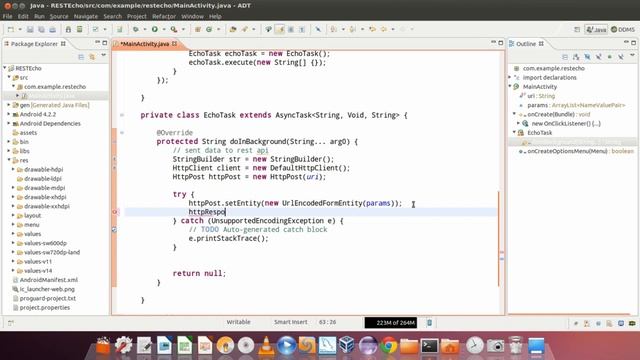The height and width of the screenshot is (360, 640).
Task: Select project.properties file
Action: point(44,307)
